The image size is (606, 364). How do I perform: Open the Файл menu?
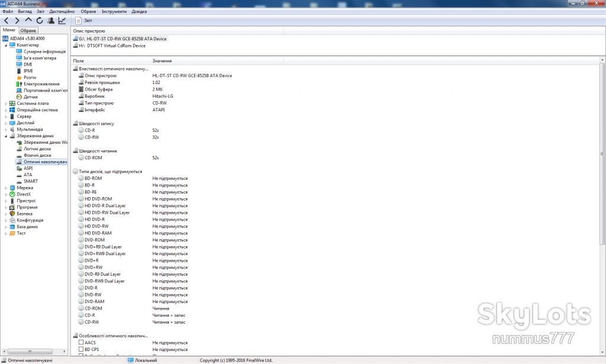point(8,12)
